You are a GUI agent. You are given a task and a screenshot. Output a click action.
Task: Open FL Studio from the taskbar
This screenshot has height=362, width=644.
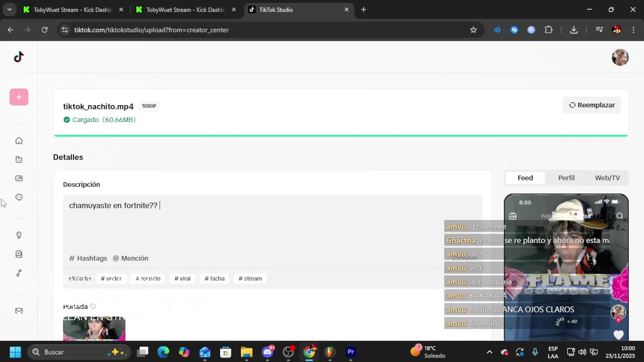[x=330, y=352]
